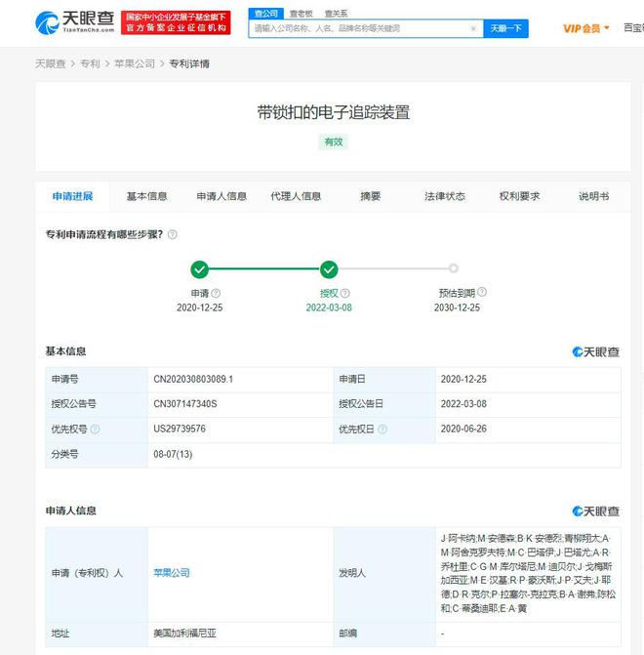Select priority number US29739576
Image resolution: width=644 pixels, height=655 pixels.
tap(180, 429)
